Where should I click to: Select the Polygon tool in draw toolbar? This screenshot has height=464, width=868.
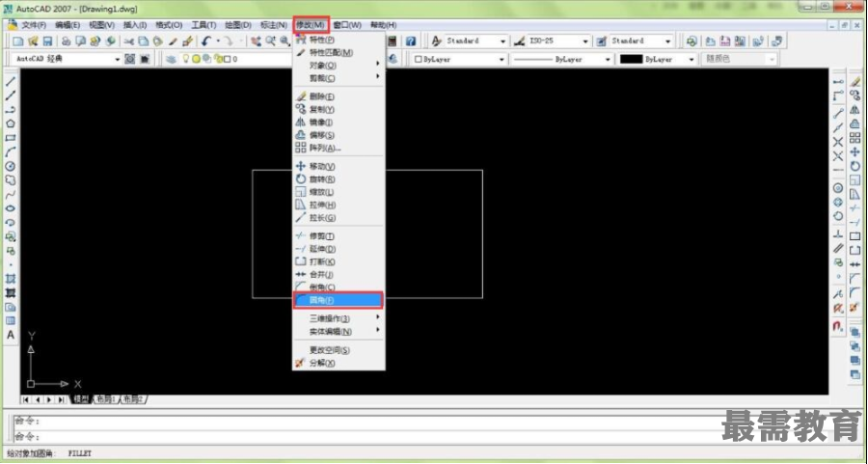click(11, 124)
